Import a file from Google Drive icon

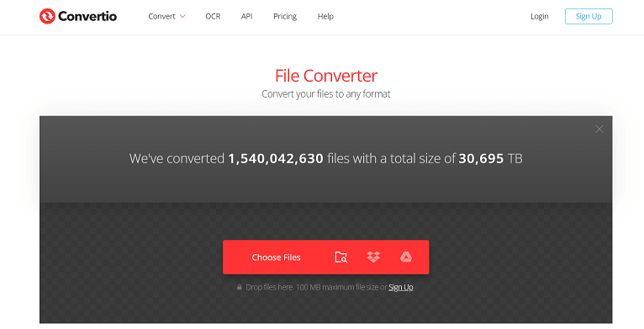click(x=406, y=257)
